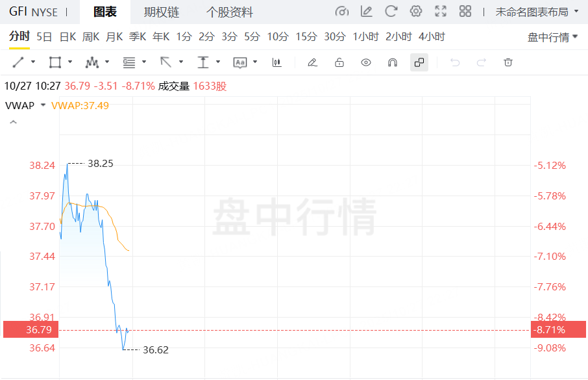The height and width of the screenshot is (380, 588).
Task: Expand the 盘中行情 session dropdown
Action: pos(552,37)
